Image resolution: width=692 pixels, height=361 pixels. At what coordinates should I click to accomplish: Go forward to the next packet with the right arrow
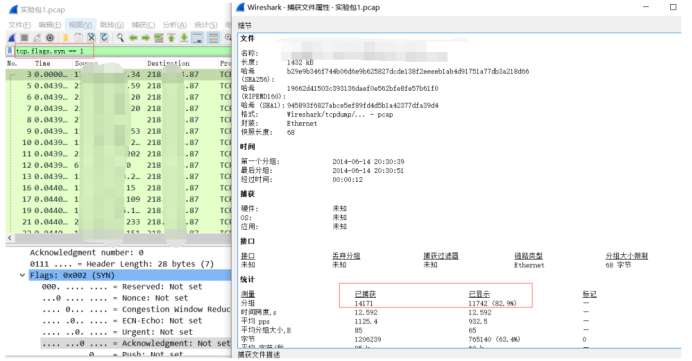[145, 38]
